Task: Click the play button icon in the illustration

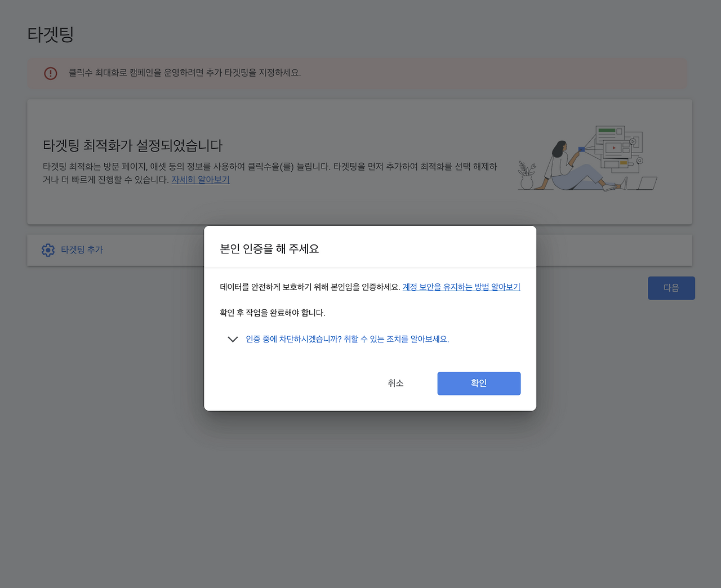Action: pos(614,148)
